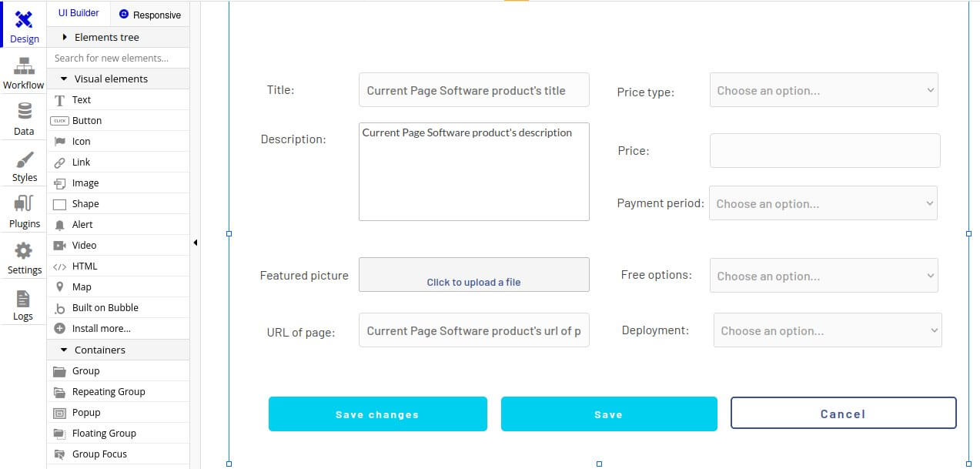Open the Plugins section icon

click(x=24, y=205)
